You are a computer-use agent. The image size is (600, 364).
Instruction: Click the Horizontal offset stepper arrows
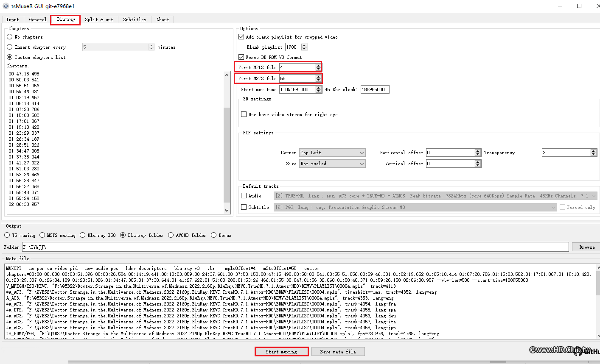[478, 153]
